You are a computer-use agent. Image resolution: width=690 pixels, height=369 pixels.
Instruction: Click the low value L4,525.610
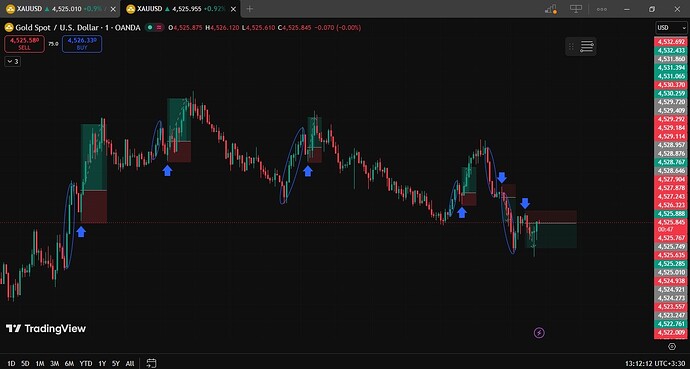(258, 28)
